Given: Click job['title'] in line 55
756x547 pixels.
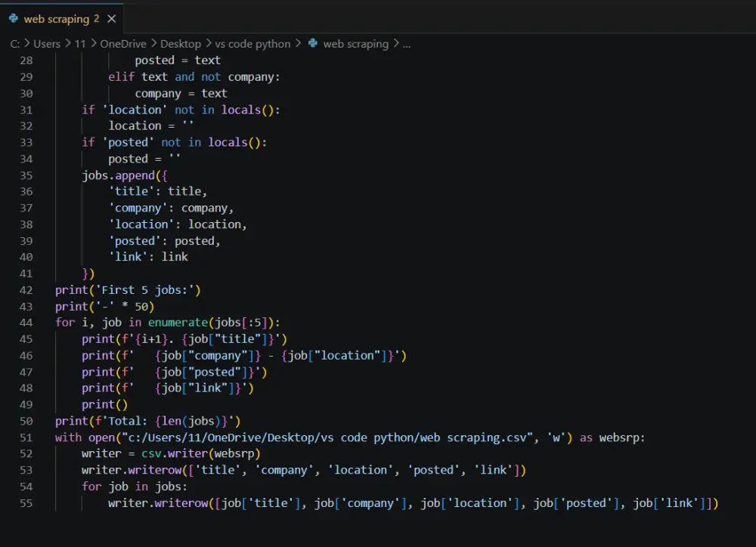Looking at the screenshot, I should coord(260,503).
